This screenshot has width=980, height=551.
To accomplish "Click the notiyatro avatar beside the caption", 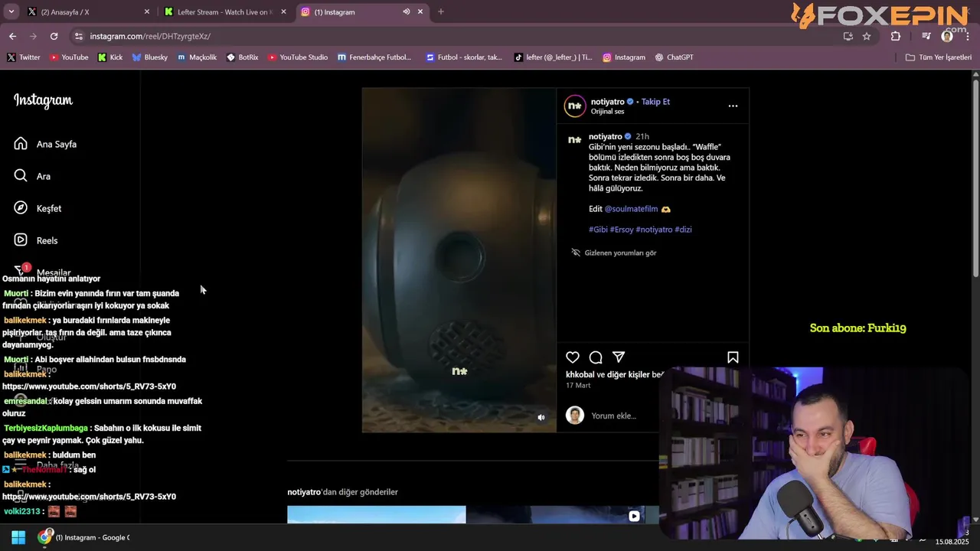I will point(574,140).
